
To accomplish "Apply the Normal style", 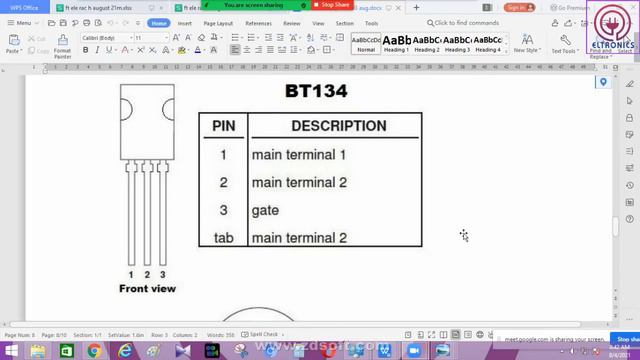I will coord(366,44).
